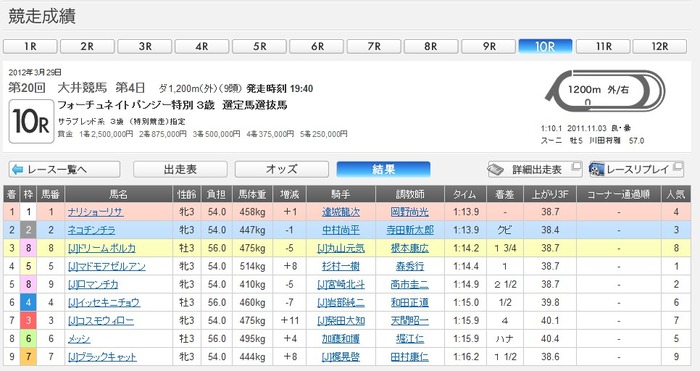Viewport: 700px width, 371px height.
Task: Select the 7R race tab
Action: (x=374, y=46)
